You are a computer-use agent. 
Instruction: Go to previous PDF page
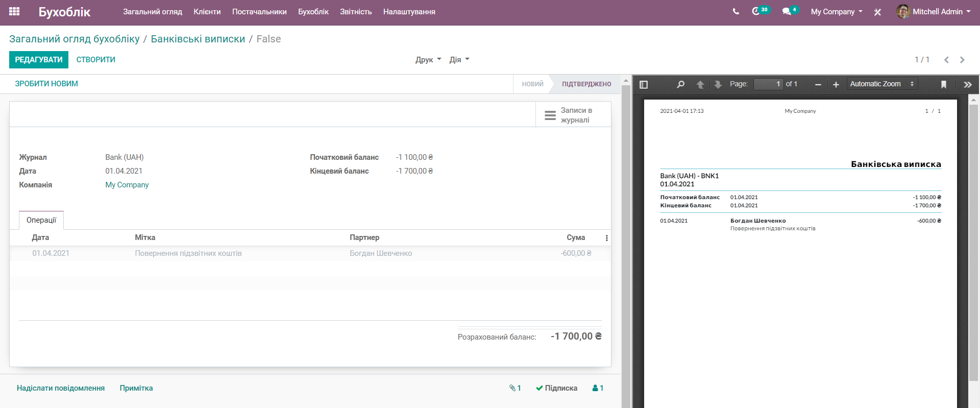(700, 84)
